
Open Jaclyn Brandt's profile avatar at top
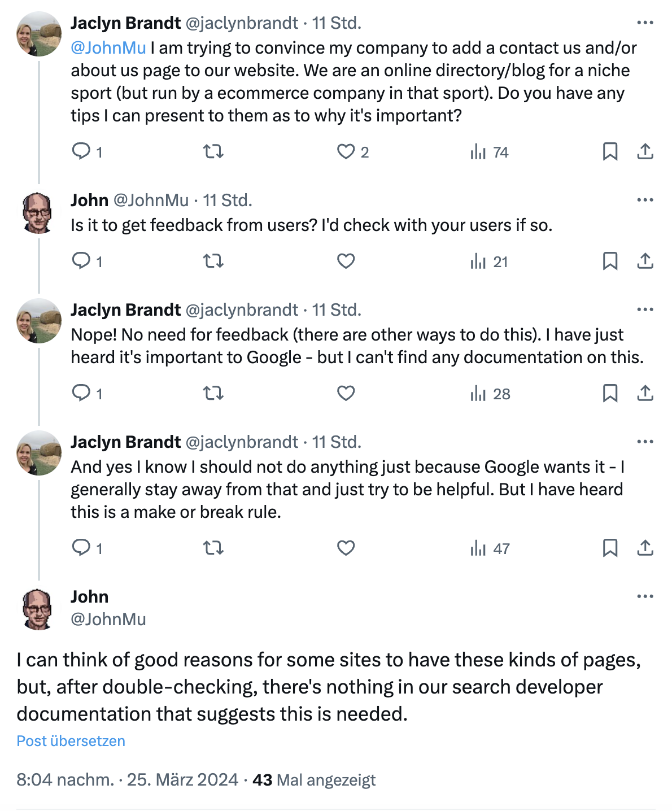tap(38, 34)
